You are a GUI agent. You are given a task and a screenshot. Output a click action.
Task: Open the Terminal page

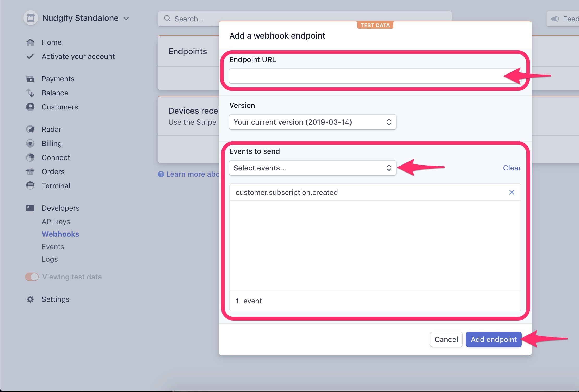(x=56, y=186)
